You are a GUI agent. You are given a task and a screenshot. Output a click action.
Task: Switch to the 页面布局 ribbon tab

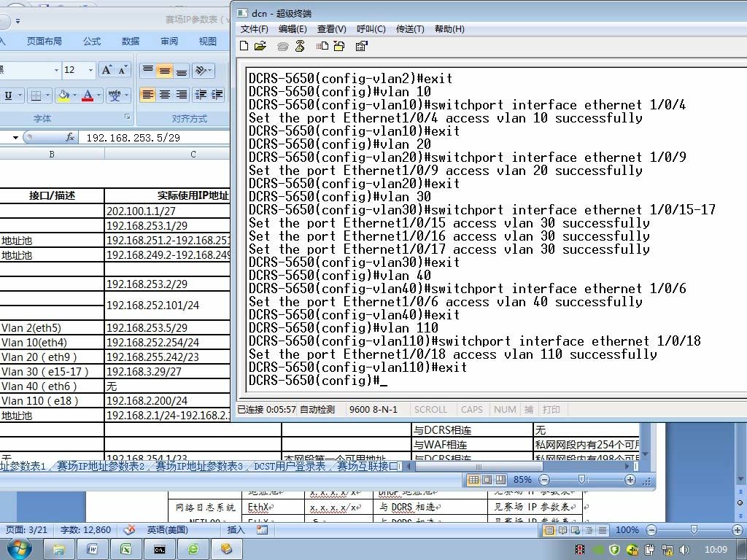44,42
